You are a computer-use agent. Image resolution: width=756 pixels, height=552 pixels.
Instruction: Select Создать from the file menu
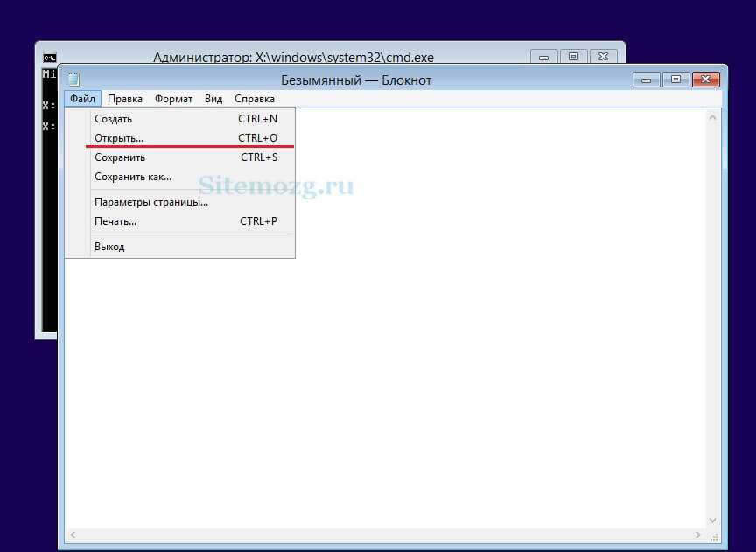tap(114, 119)
